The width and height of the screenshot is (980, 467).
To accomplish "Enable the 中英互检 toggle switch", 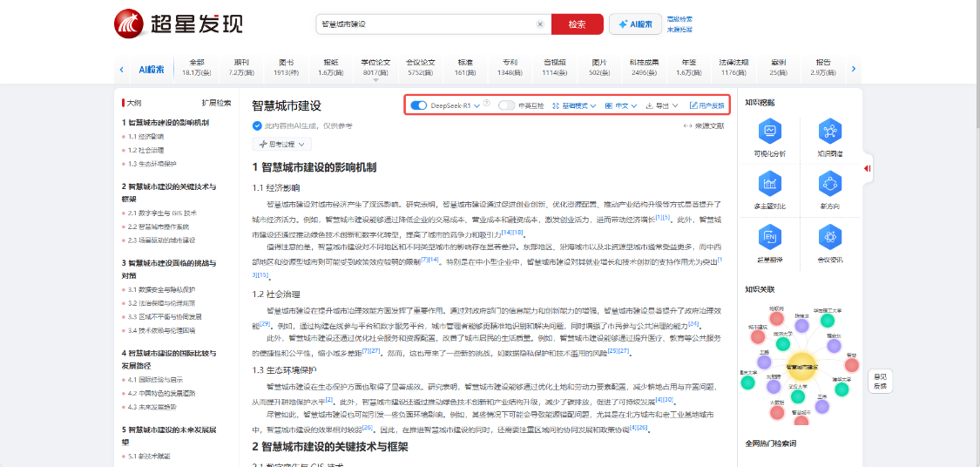I will [506, 105].
